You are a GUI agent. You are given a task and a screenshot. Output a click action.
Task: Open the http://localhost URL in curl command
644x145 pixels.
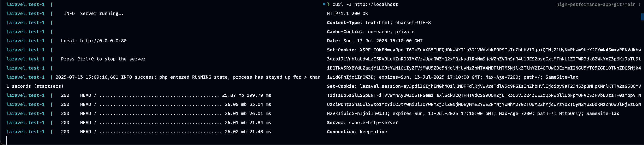tap(376, 4)
